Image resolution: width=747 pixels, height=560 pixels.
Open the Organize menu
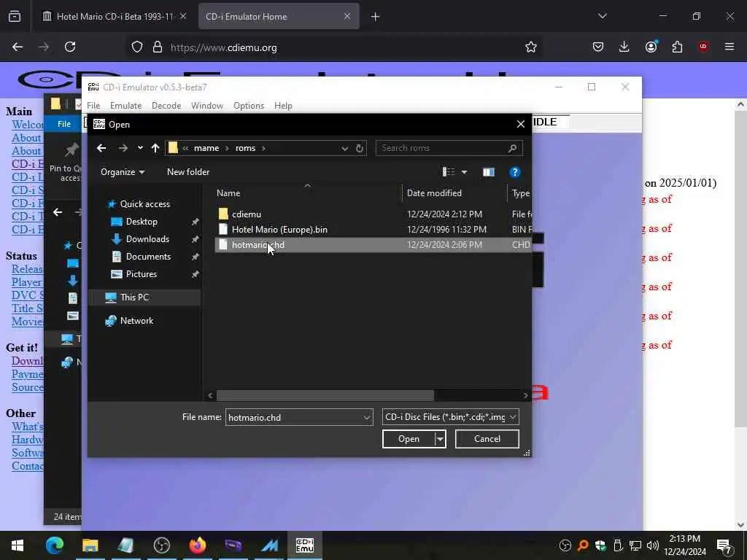pyautogui.click(x=123, y=172)
